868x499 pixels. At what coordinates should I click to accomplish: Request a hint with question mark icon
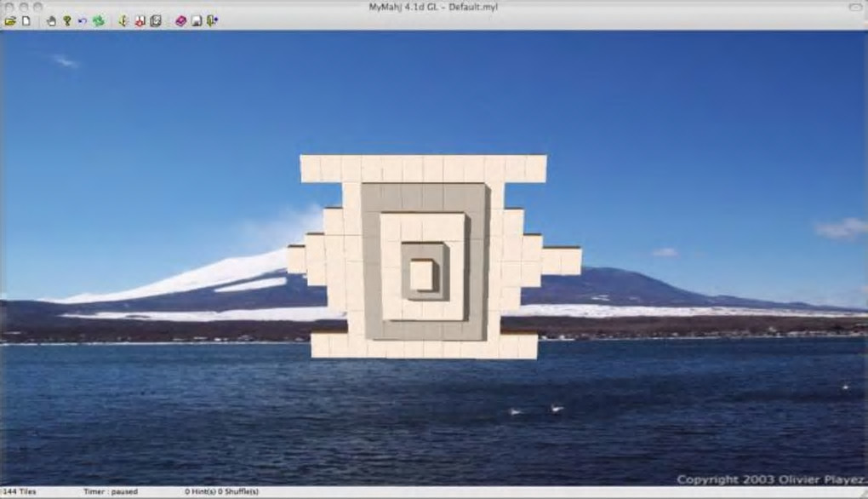coord(67,21)
